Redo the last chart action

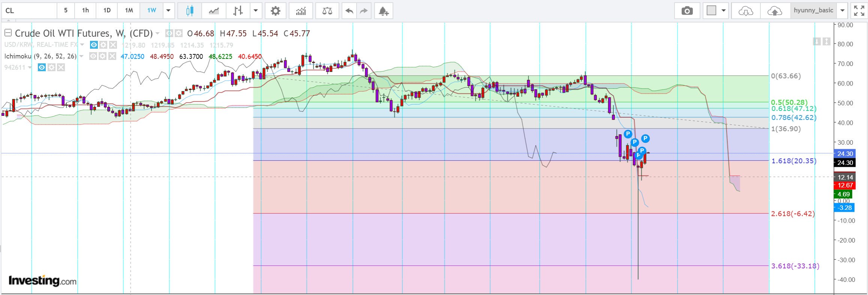click(x=364, y=11)
